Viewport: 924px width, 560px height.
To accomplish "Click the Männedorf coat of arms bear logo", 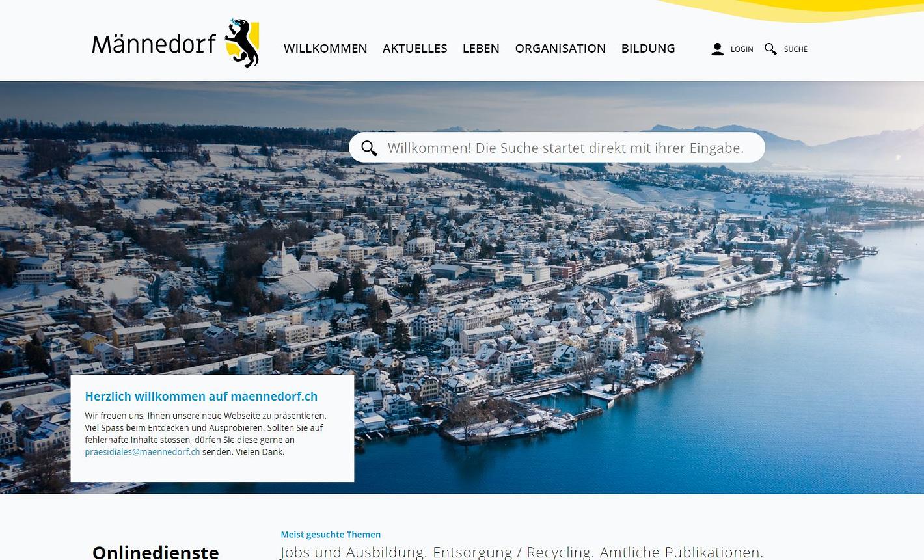I will (243, 44).
